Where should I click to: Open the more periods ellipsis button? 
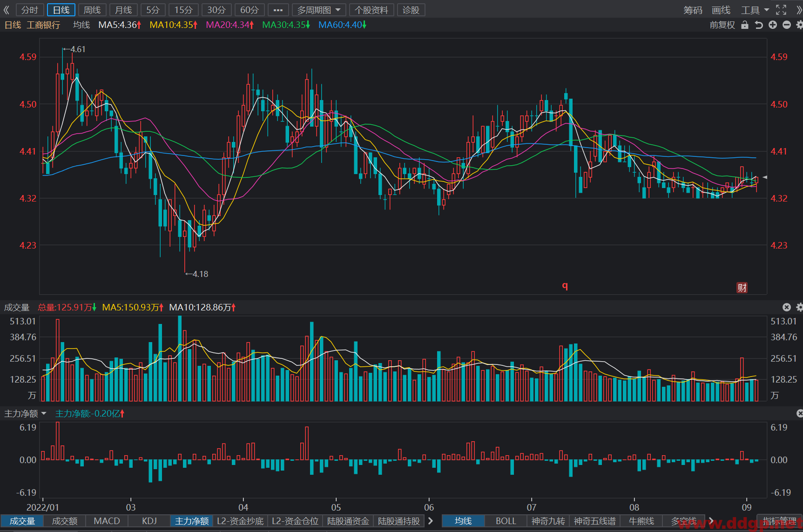click(278, 10)
